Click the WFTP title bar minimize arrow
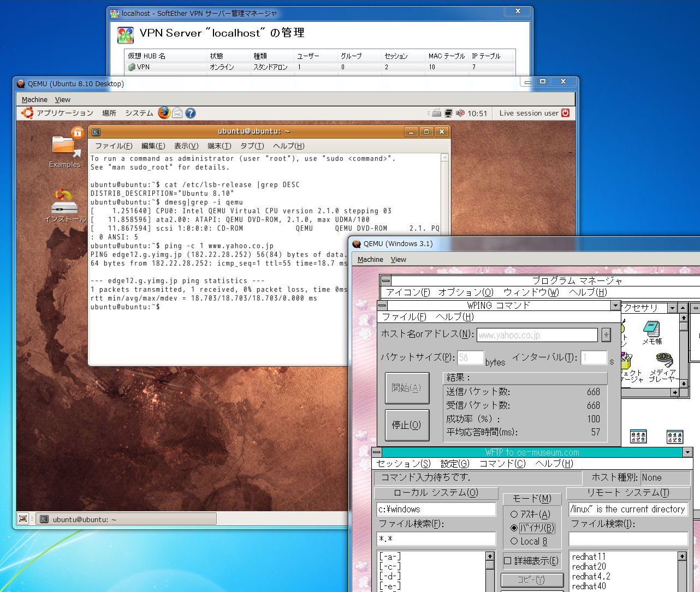This screenshot has width=700, height=592. click(688, 452)
